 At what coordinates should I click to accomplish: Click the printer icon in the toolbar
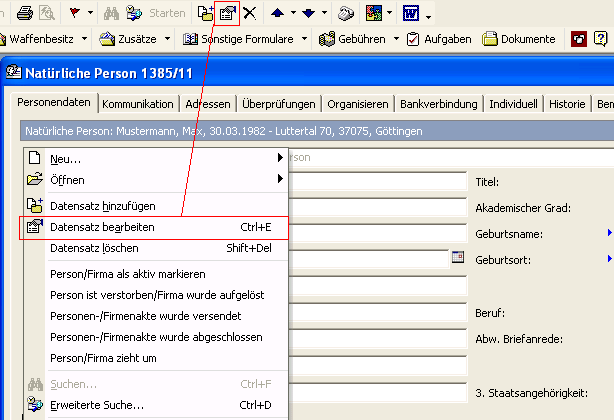(x=25, y=14)
